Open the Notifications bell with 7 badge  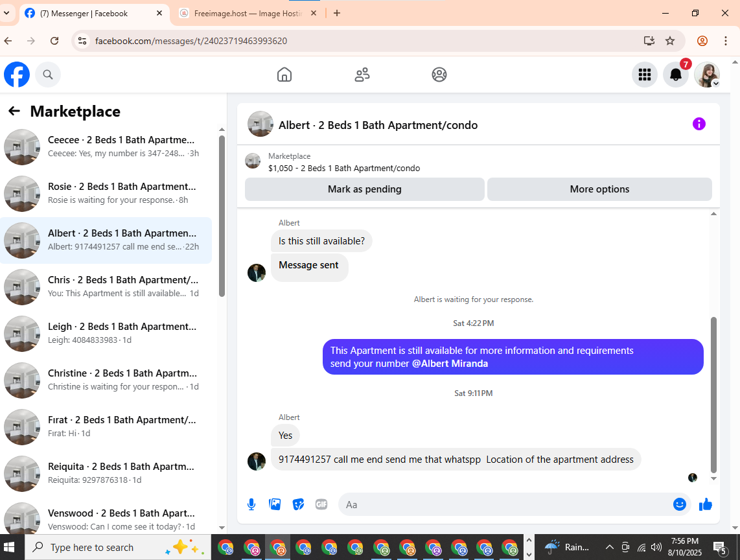[676, 75]
